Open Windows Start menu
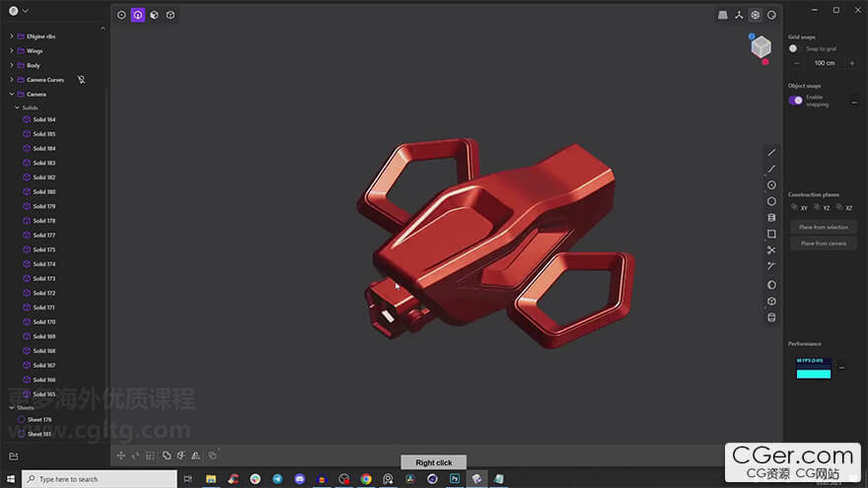868x488 pixels. point(11,478)
